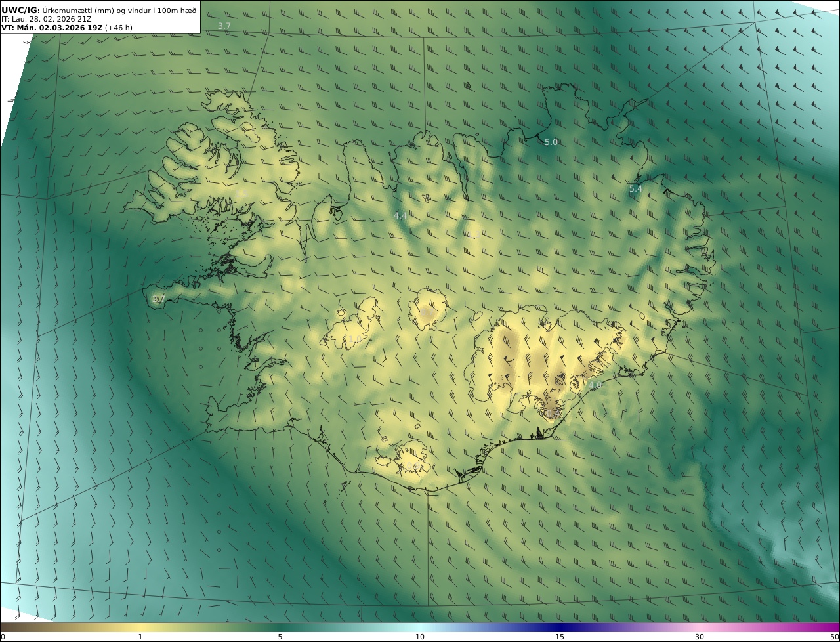Click the colorbar tick label 10
This screenshot has height=642, width=840.
(x=420, y=637)
